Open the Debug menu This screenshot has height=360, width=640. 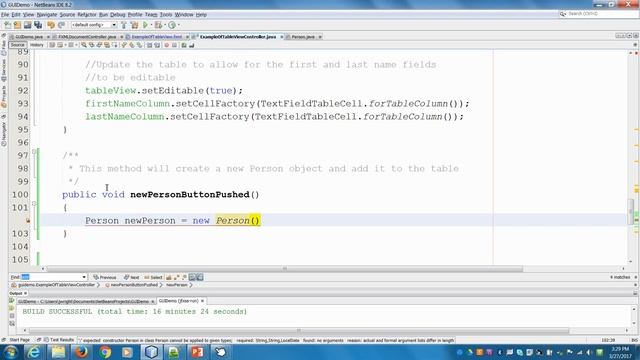pyautogui.click(x=118, y=15)
